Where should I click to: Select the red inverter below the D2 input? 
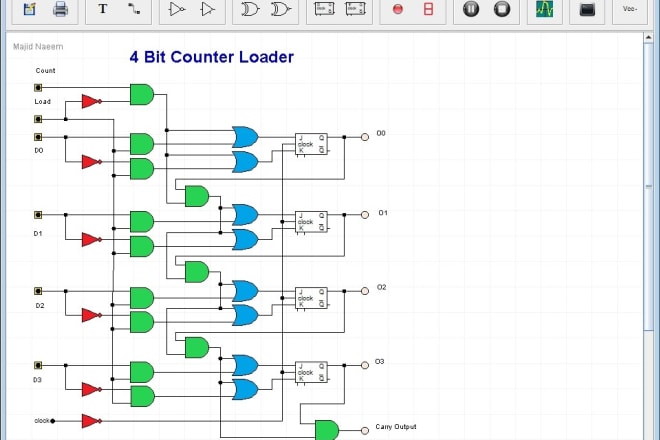click(x=91, y=315)
